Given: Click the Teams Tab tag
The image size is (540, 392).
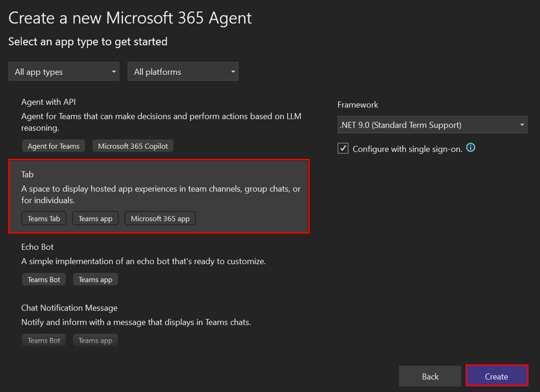Looking at the screenshot, I should tap(44, 219).
